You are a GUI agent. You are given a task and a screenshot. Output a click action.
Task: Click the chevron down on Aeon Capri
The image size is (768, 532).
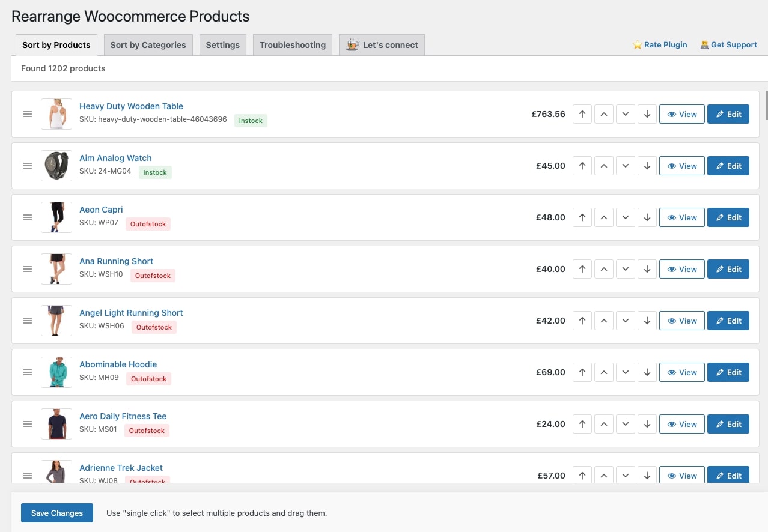click(x=625, y=217)
